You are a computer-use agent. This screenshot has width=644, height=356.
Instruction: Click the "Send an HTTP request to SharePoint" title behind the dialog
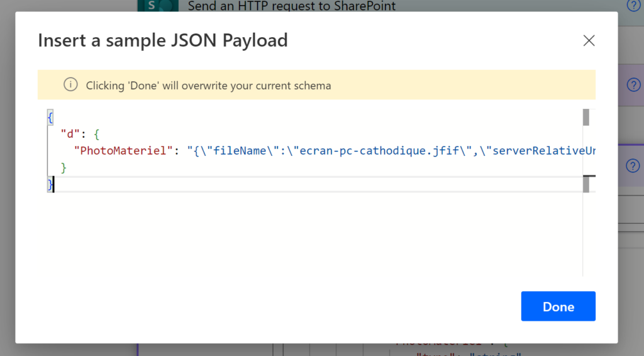pos(292,6)
